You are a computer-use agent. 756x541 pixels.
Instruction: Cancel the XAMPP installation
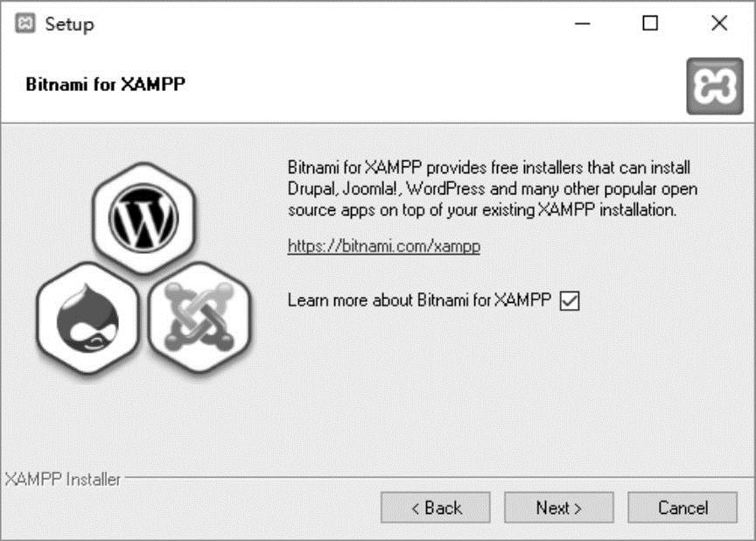(x=682, y=507)
